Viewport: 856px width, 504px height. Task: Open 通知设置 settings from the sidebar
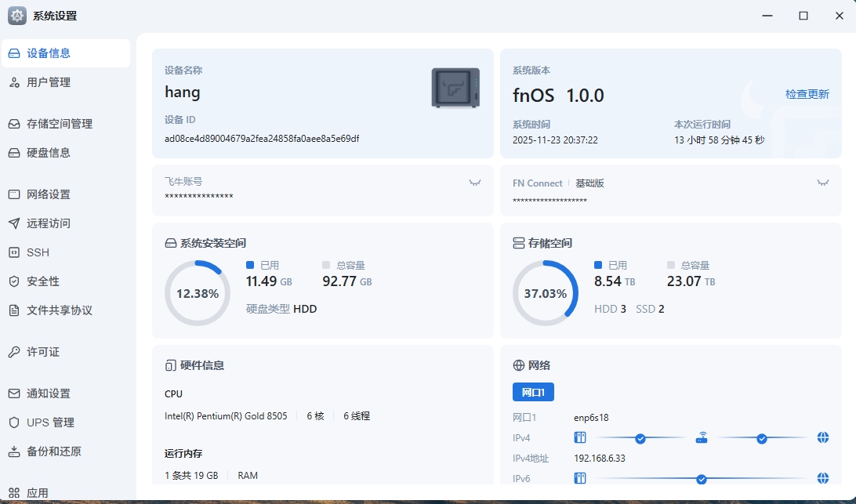click(x=50, y=393)
